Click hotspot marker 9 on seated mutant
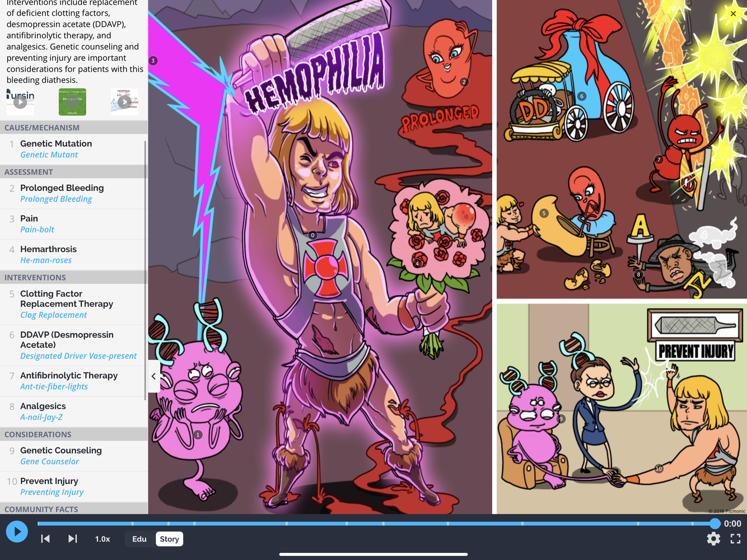 coord(561,419)
